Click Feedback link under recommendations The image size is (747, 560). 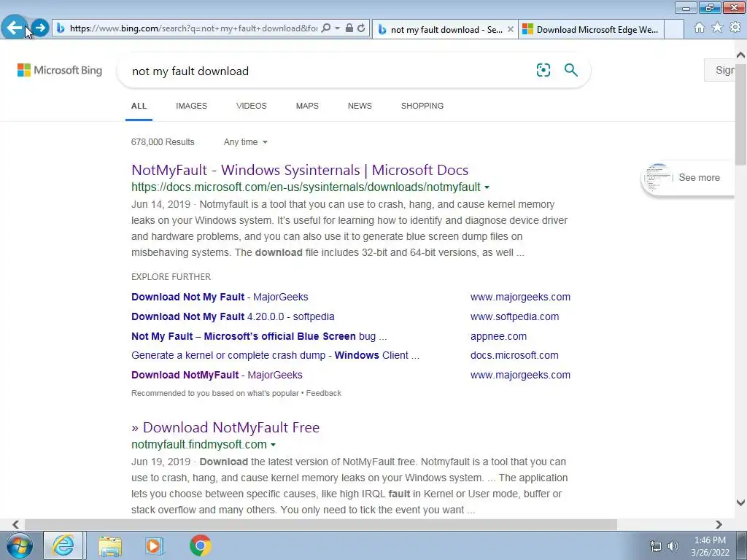[323, 393]
